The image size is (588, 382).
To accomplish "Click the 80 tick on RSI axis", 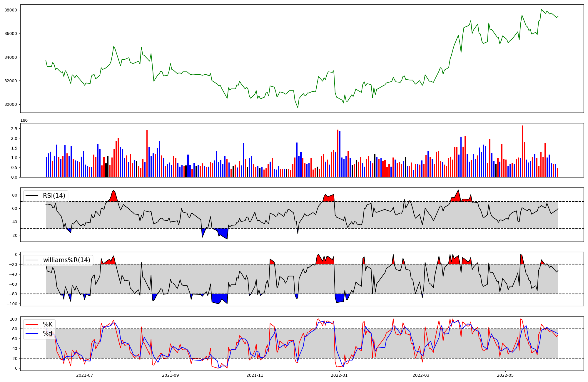I will pos(15,195).
